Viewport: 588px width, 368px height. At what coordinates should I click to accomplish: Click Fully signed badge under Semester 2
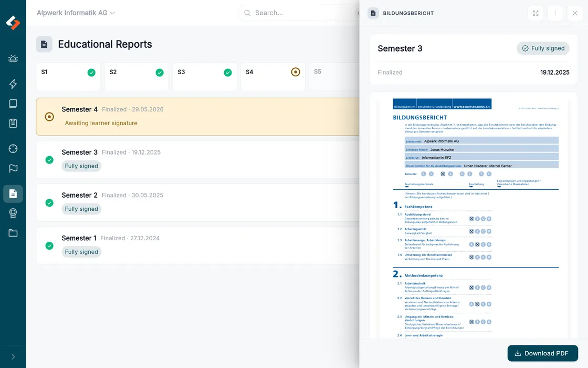[x=81, y=209]
